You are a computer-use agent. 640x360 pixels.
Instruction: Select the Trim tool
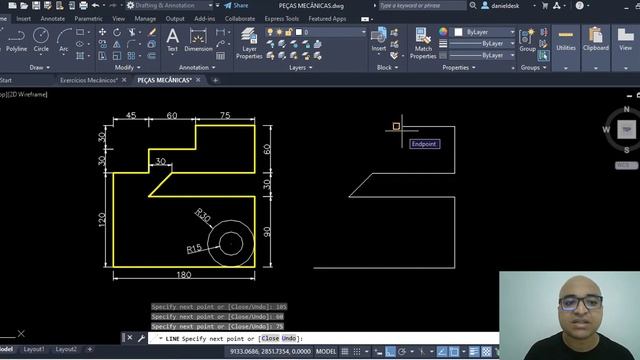tap(131, 32)
